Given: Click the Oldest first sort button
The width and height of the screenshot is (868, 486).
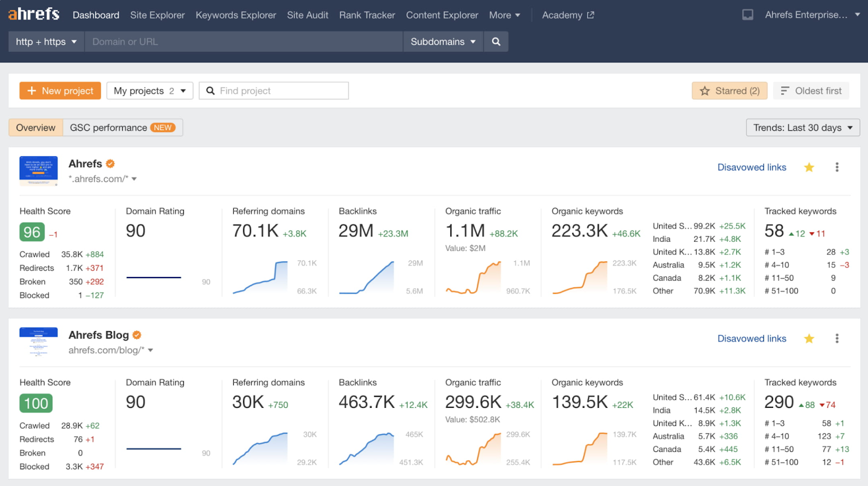Looking at the screenshot, I should 811,91.
